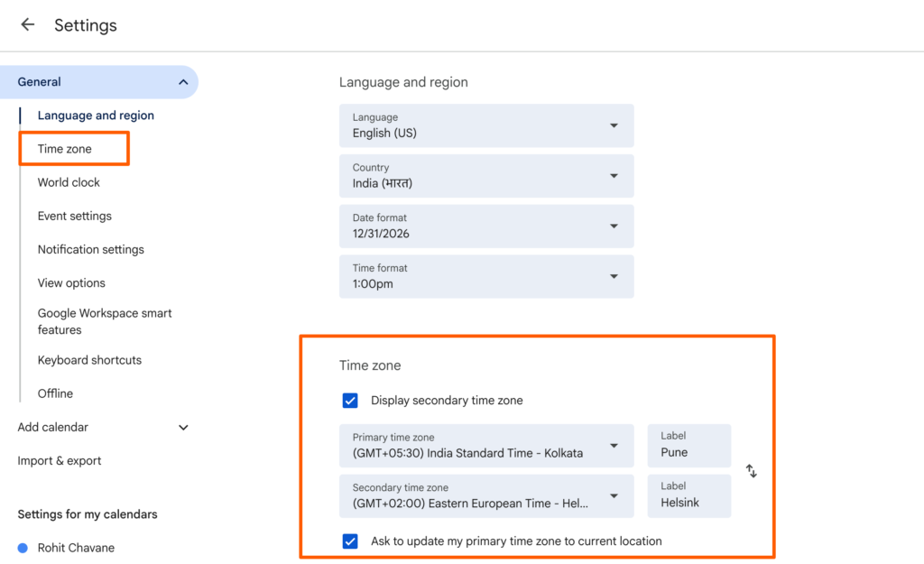Choose a new Primary time zone

(x=486, y=446)
